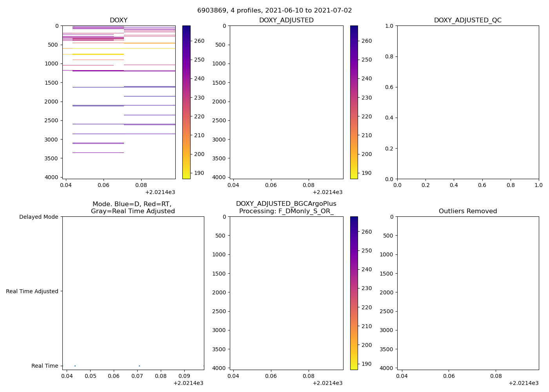The width and height of the screenshot is (549, 392).
Task: Click the colorbar beside the BGCArgoPlus plot
Action: click(x=354, y=293)
